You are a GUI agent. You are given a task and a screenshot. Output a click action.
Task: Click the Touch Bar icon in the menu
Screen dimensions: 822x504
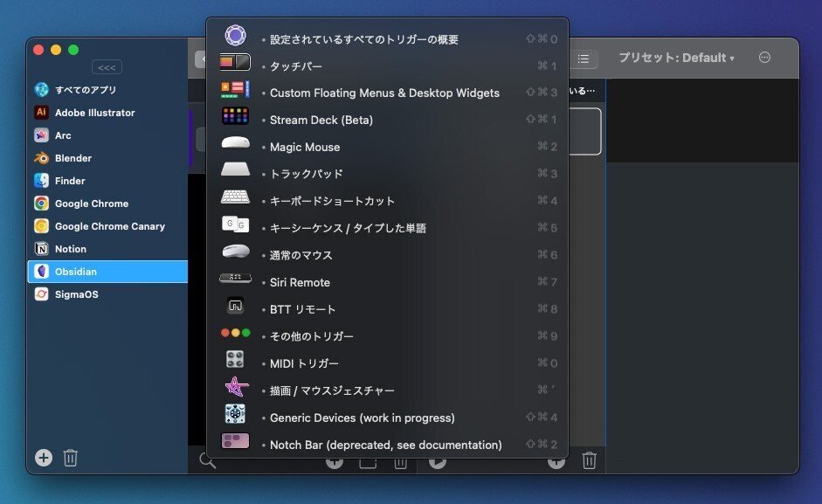coord(235,62)
